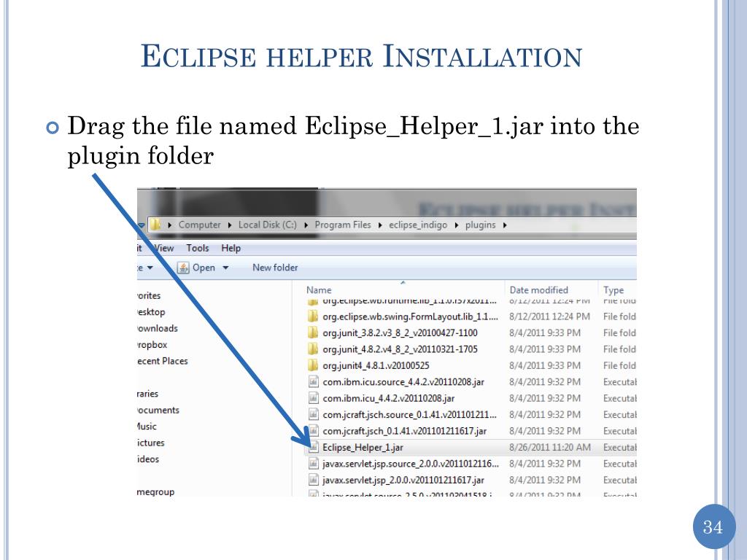Click folder icon of org.junit4_4.8.1

313,365
